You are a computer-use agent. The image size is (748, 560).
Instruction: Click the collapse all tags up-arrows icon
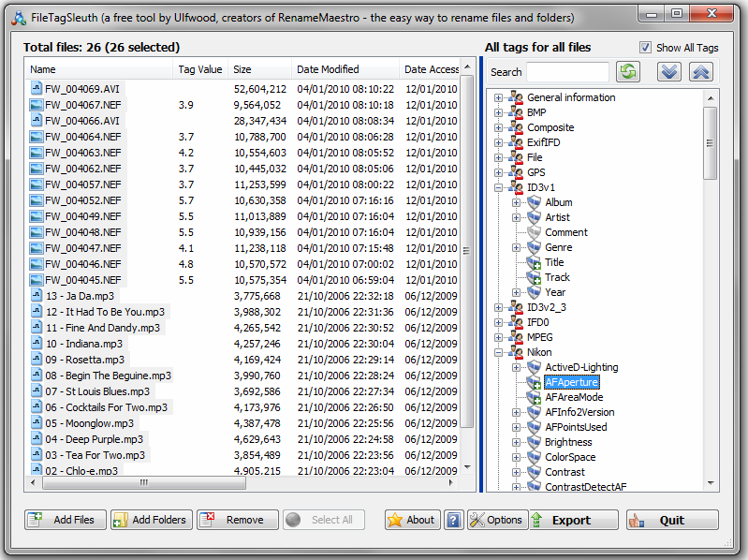701,72
